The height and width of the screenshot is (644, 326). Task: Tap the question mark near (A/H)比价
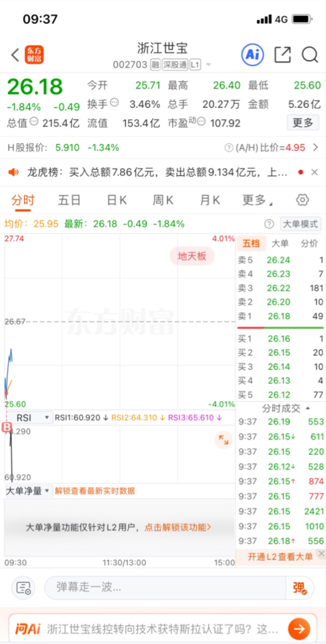[x=229, y=148]
